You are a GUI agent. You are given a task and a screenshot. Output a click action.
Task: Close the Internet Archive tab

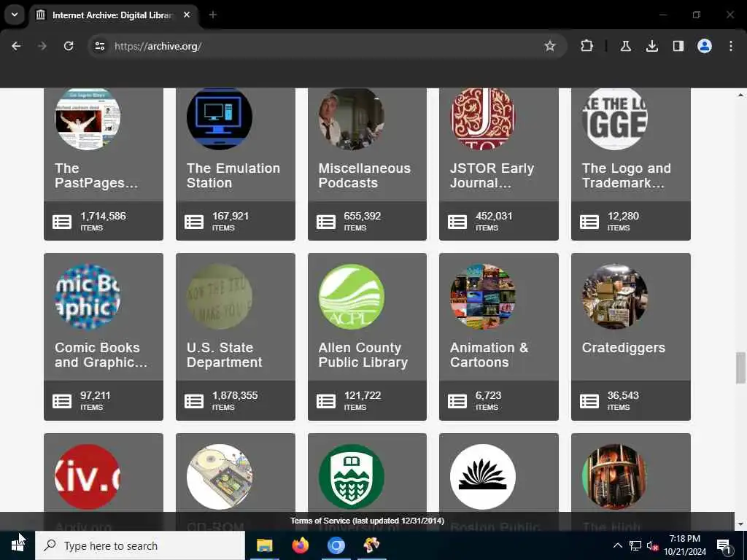click(187, 15)
